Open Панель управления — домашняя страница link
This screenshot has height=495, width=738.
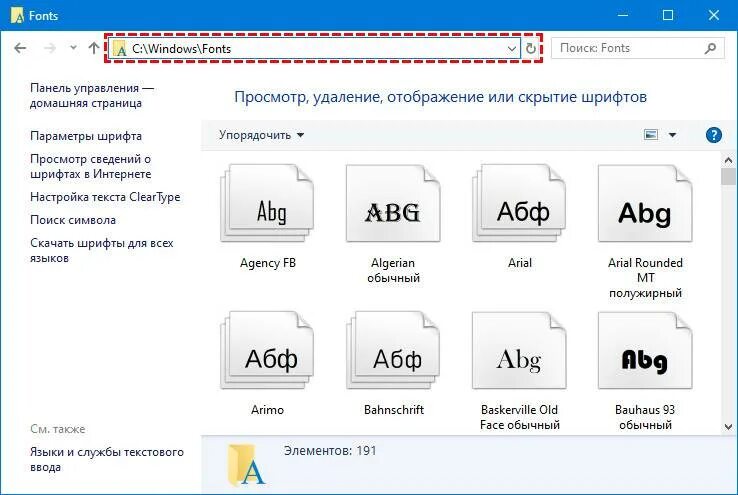click(x=92, y=96)
